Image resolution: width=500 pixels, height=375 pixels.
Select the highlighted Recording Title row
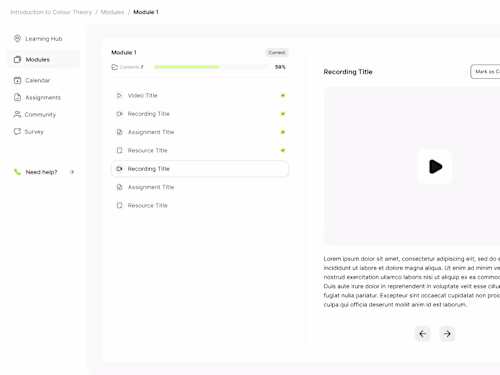coord(200,169)
